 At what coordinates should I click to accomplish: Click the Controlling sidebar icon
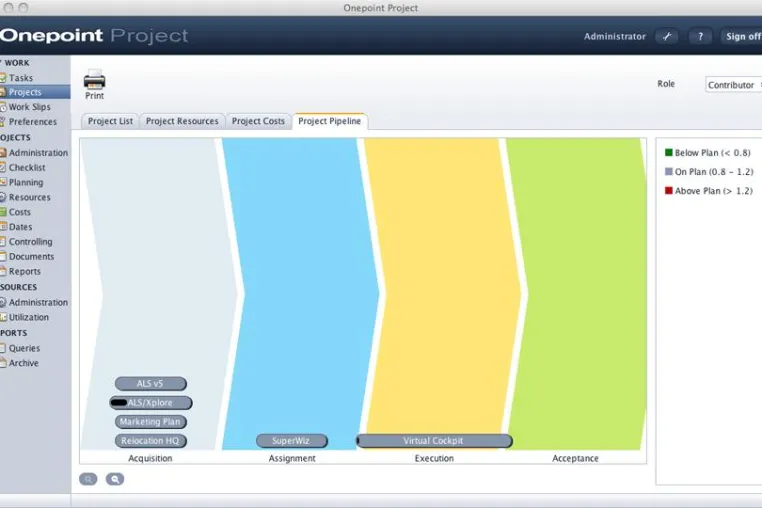tap(3, 242)
